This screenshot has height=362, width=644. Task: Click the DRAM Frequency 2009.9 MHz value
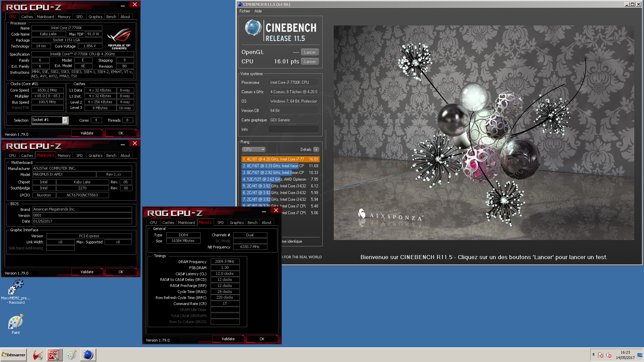tap(225, 261)
